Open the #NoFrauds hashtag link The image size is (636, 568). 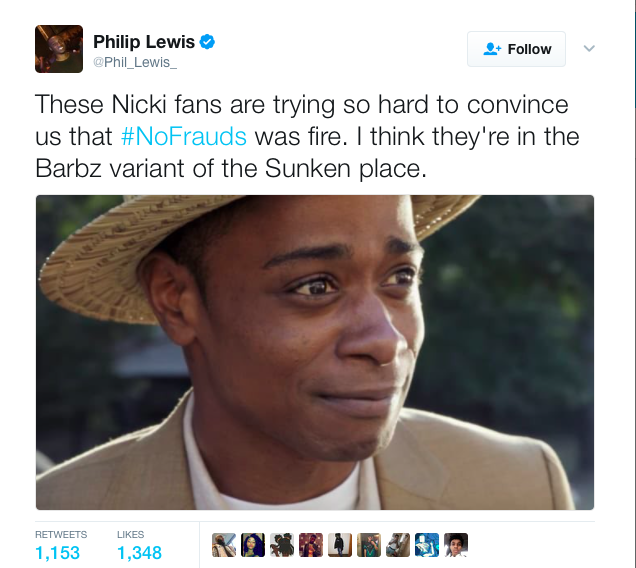183,136
